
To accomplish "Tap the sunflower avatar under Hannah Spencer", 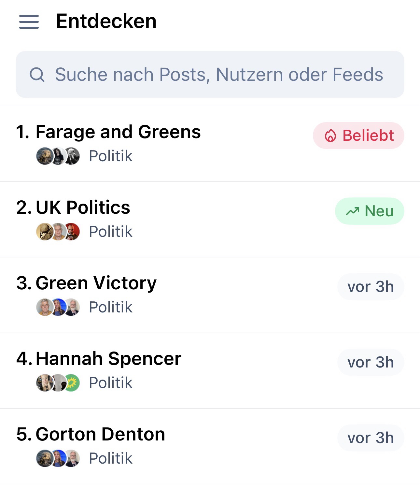I will coord(72,383).
